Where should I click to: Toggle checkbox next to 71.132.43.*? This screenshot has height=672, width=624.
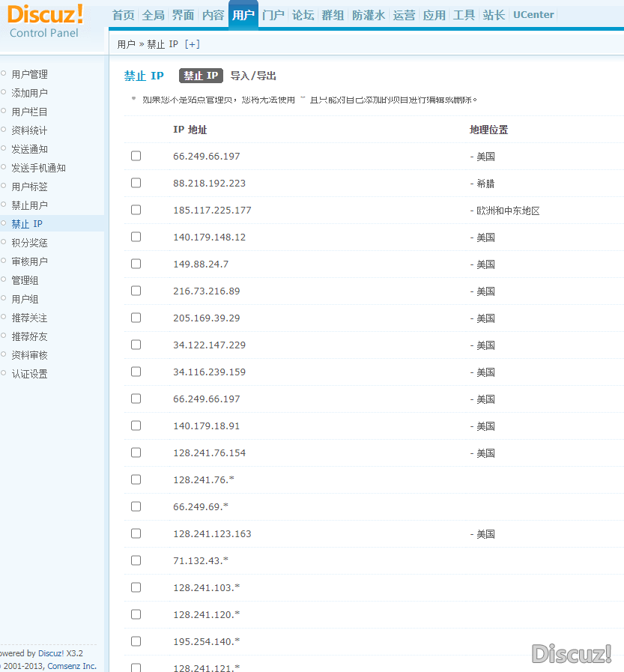pyautogui.click(x=136, y=560)
